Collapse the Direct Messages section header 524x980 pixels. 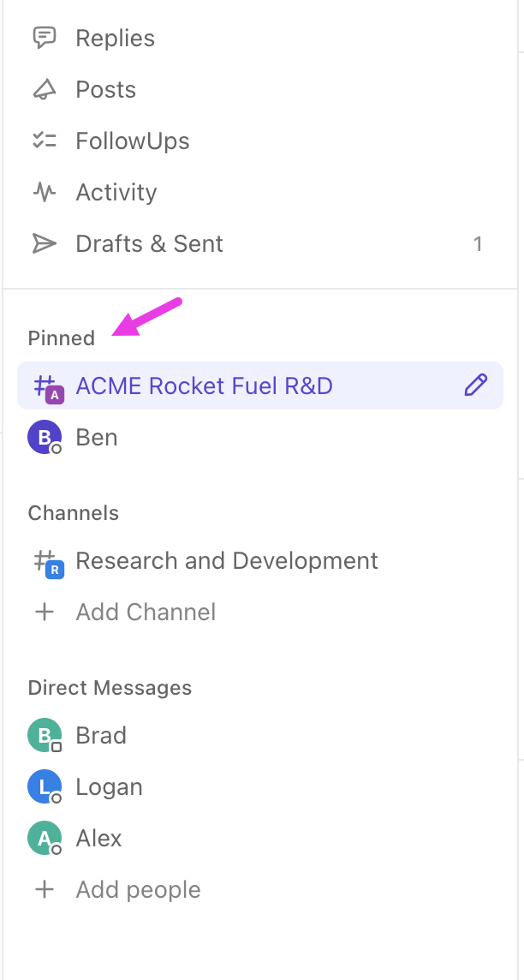coord(110,688)
